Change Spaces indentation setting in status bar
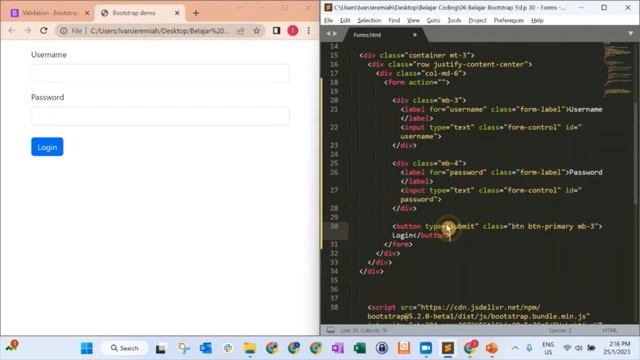Image resolution: width=640 pixels, height=360 pixels. pyautogui.click(x=559, y=330)
